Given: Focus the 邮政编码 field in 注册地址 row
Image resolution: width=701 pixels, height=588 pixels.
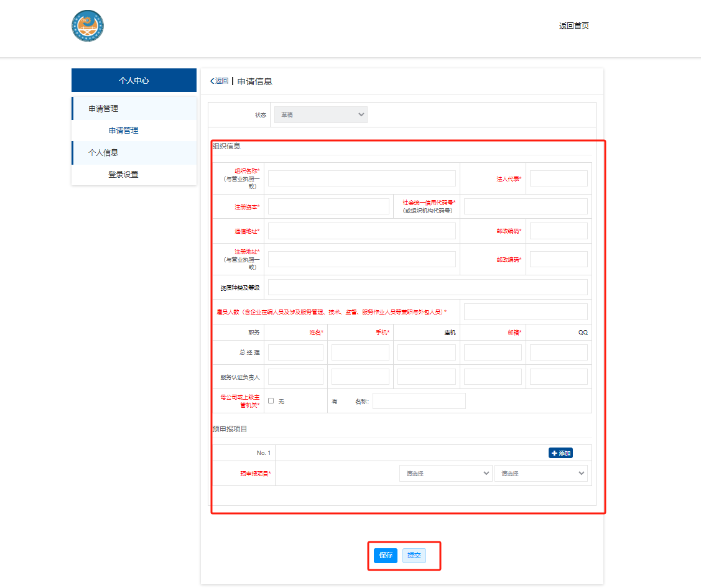Looking at the screenshot, I should tap(559, 259).
